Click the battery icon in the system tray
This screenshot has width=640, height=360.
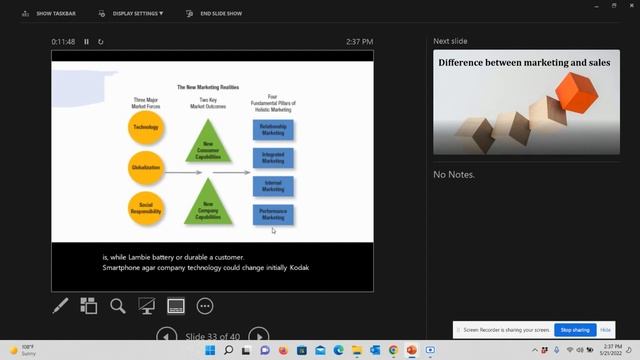[x=590, y=350]
